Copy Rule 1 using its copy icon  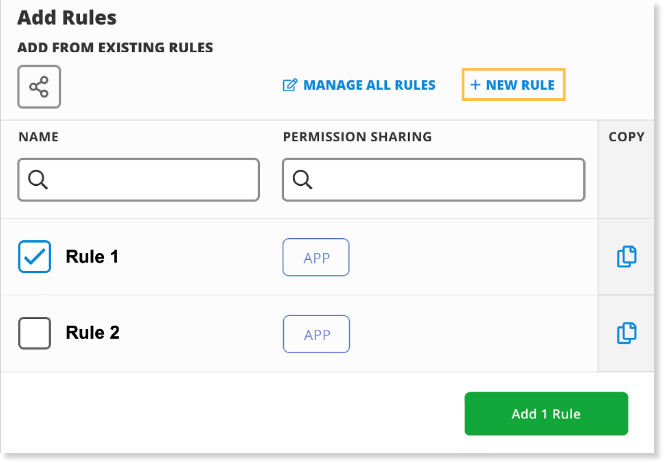coord(626,256)
